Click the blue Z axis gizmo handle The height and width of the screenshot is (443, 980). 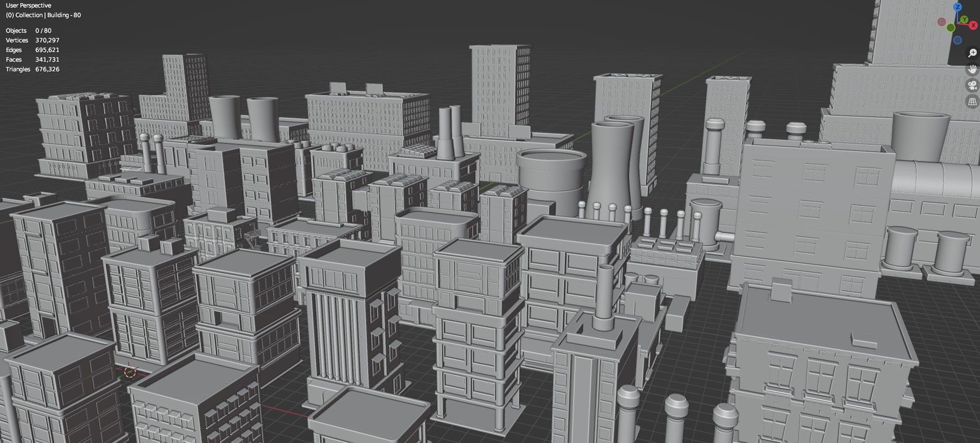coord(957,7)
